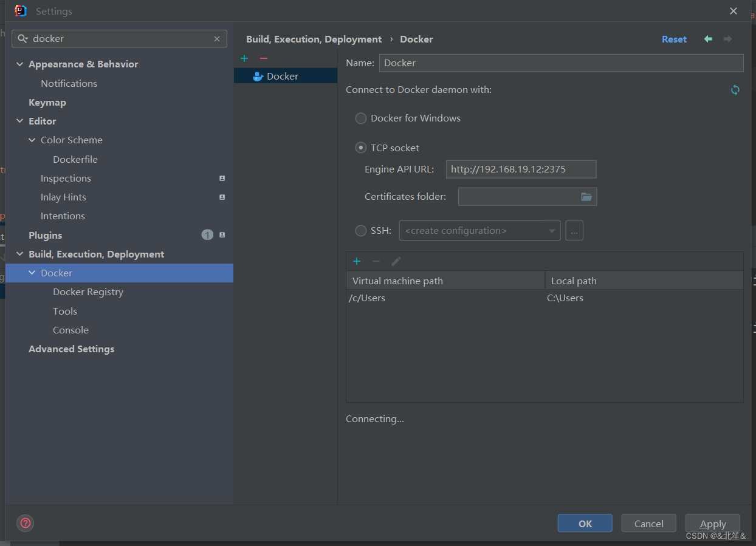Navigate back in settings history
Screen dimensions: 756x546
coord(707,38)
